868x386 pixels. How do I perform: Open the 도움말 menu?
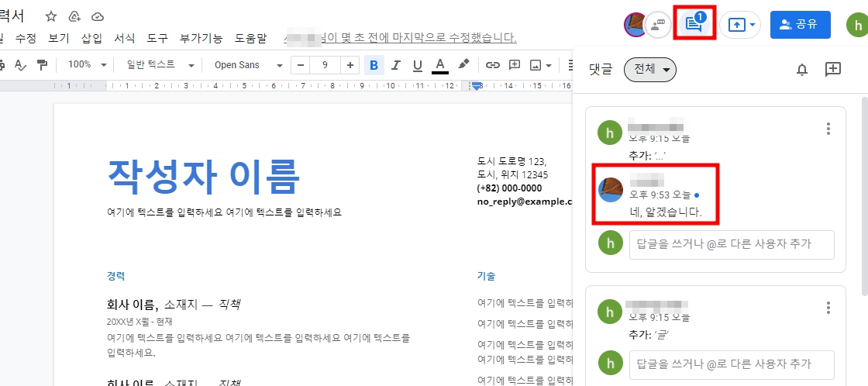(250, 38)
